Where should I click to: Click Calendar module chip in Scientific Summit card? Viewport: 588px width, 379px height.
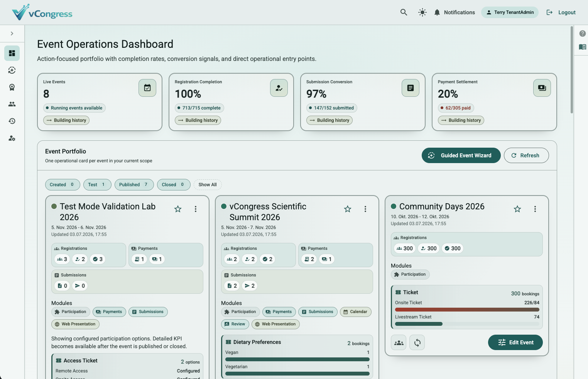355,312
